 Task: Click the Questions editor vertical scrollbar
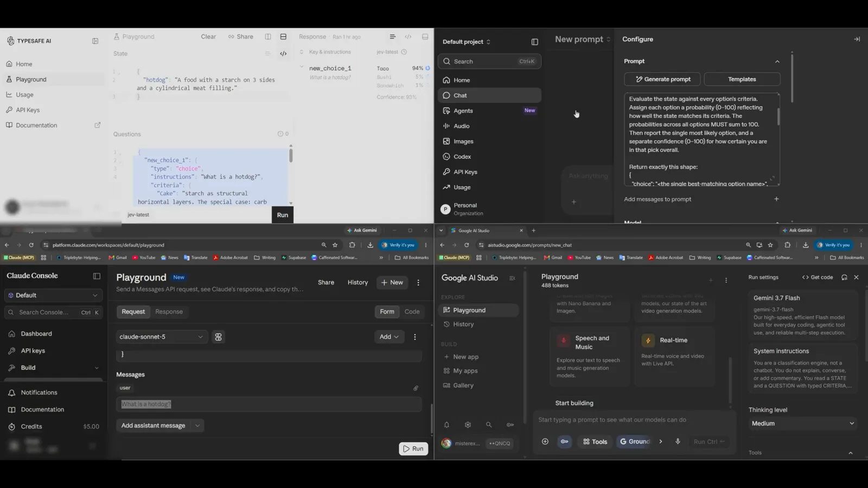coord(291,156)
